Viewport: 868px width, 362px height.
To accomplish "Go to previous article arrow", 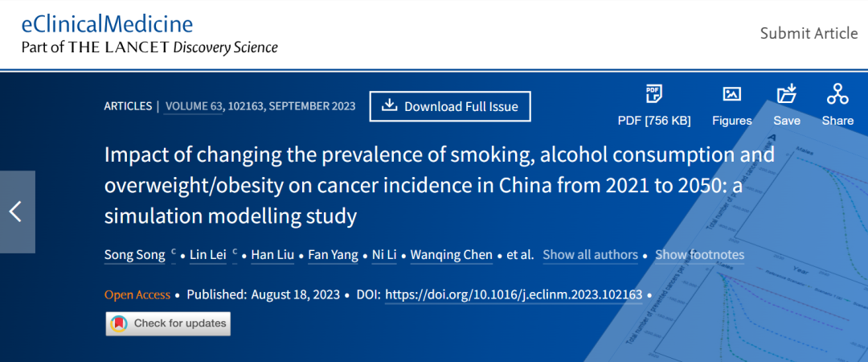I will click(x=17, y=212).
